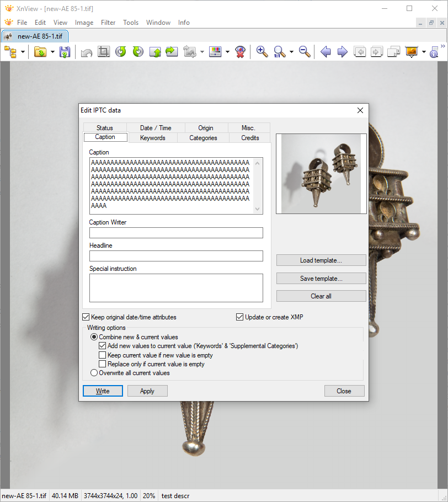Switch to the Categories tab
The height and width of the screenshot is (502, 448).
[204, 138]
